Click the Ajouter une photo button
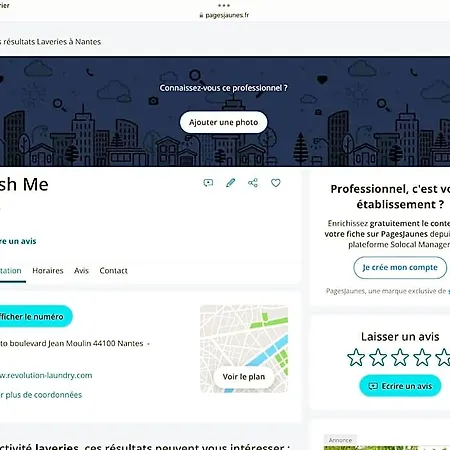 (x=224, y=122)
